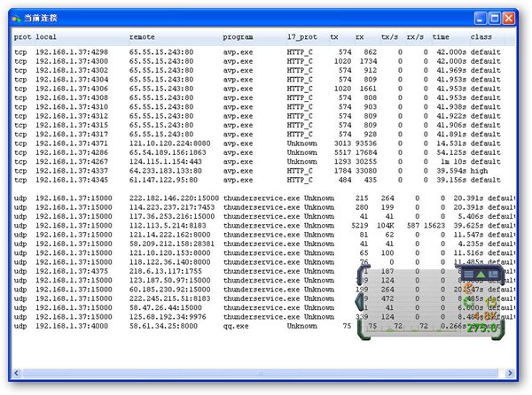The height and width of the screenshot is (395, 532).
Task: Sort by the tx column header
Action: [x=334, y=37]
